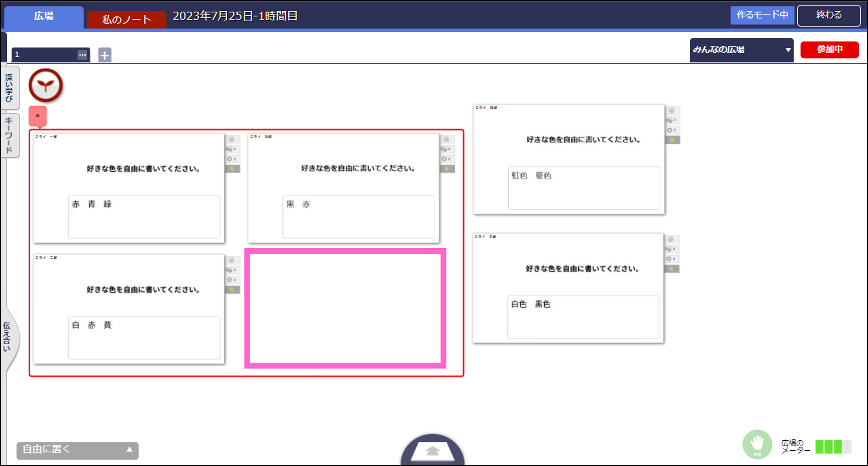Image resolution: width=868 pixels, height=466 pixels.
Task: Click the clap counter beside 赤 青 緑 card
Action: coord(232,149)
